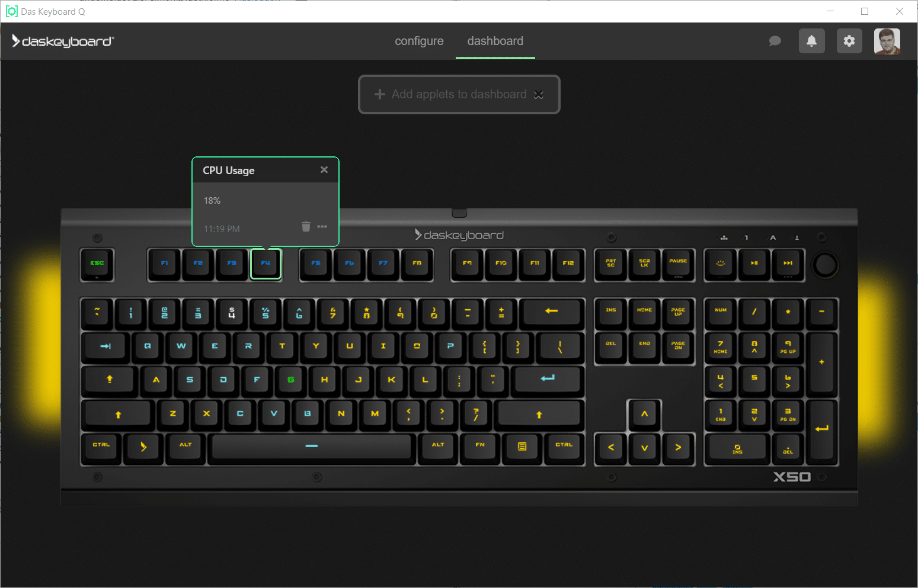This screenshot has height=588, width=918.
Task: Open notifications bell in header
Action: (811, 41)
